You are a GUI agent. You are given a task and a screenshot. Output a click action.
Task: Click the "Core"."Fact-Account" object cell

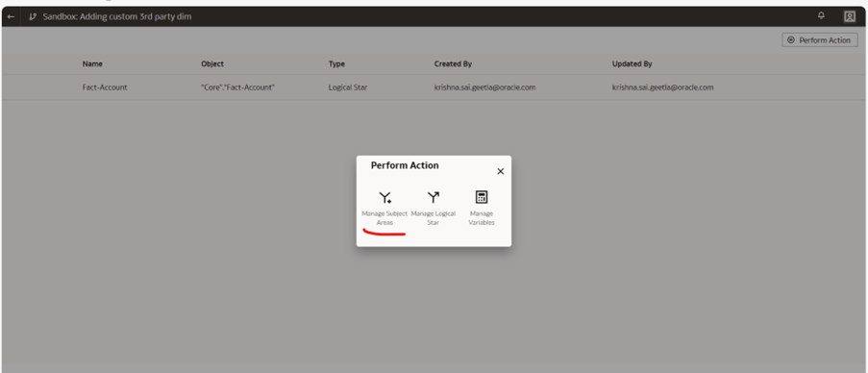coord(238,87)
